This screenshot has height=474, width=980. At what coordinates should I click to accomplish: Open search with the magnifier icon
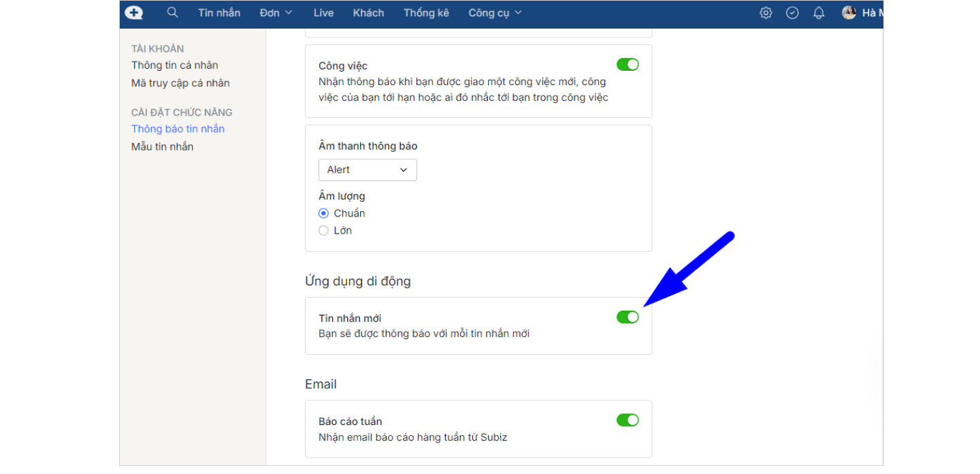[x=172, y=13]
